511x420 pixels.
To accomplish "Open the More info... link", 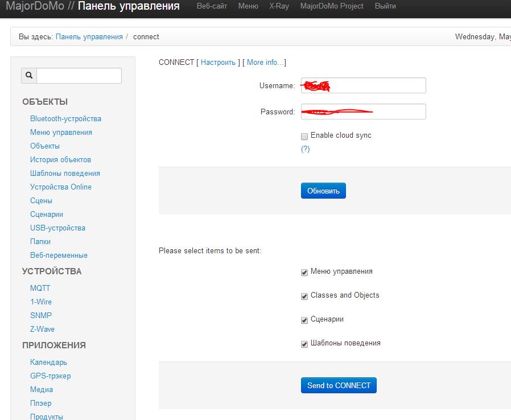I will (265, 62).
